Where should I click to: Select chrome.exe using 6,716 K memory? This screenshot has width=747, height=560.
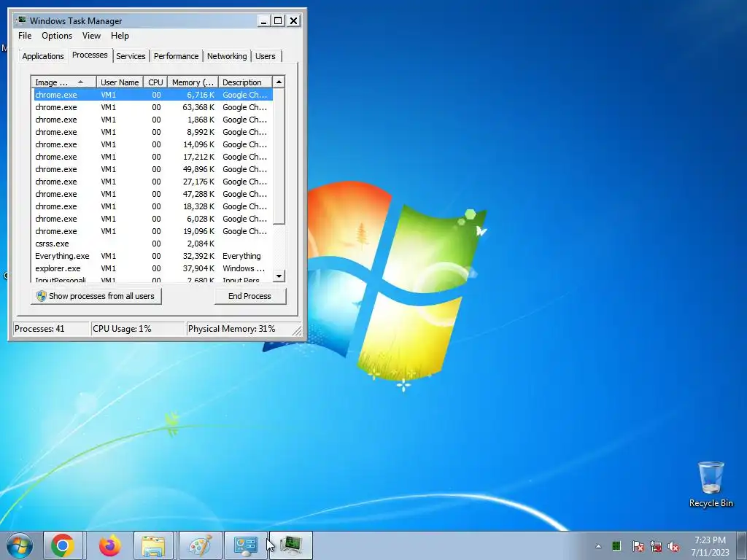(152, 95)
